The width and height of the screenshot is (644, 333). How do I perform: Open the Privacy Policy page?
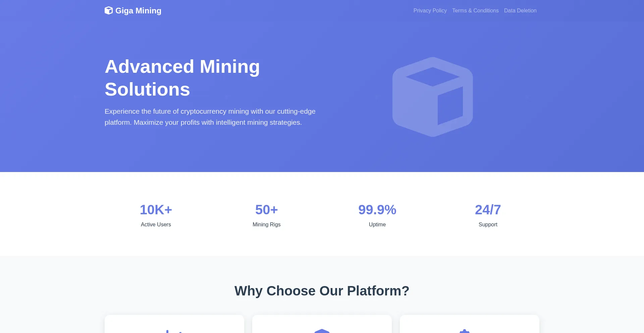point(430,11)
